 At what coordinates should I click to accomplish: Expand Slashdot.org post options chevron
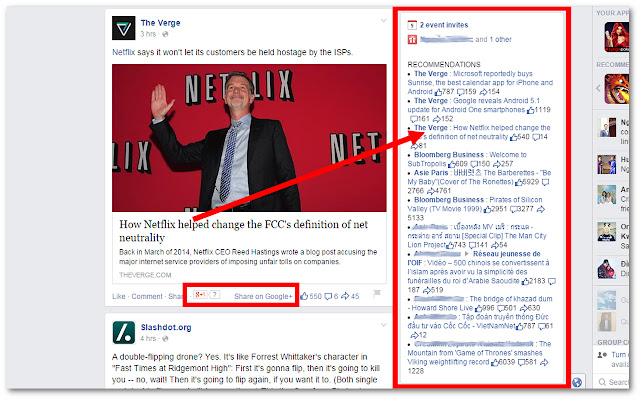pos(383,325)
